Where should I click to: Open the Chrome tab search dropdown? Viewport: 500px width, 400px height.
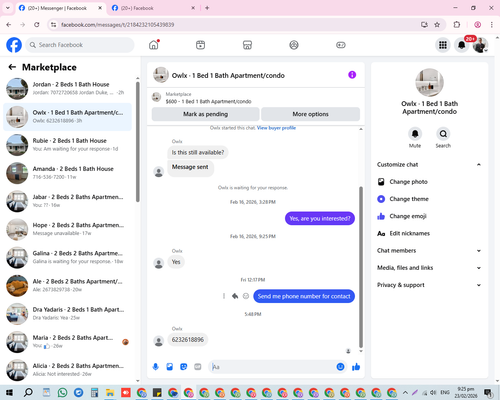[8, 8]
